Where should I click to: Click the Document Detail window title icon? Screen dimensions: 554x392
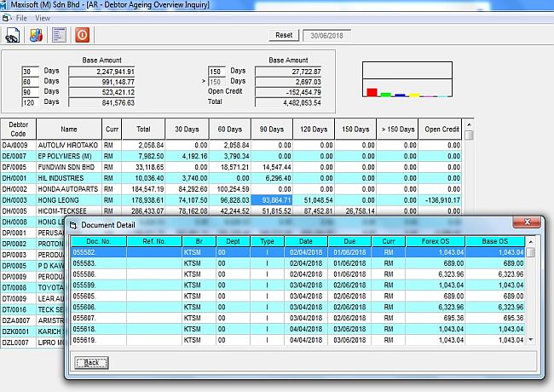[73, 224]
